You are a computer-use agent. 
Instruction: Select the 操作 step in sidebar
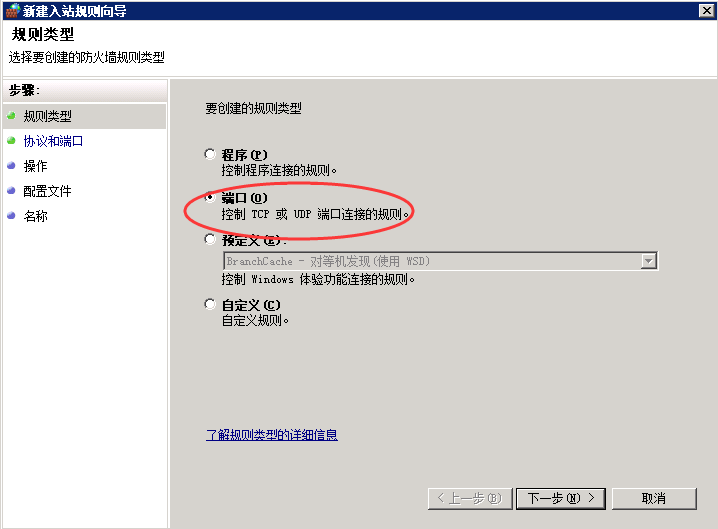pos(36,166)
